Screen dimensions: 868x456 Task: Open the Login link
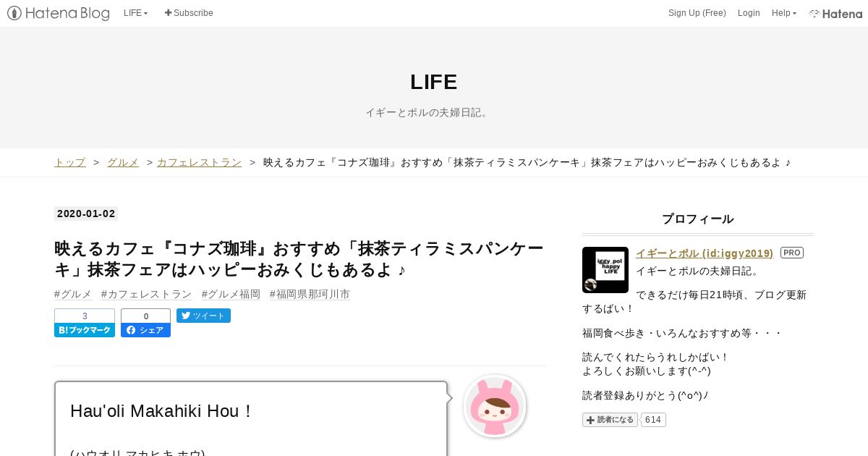pyautogui.click(x=749, y=13)
